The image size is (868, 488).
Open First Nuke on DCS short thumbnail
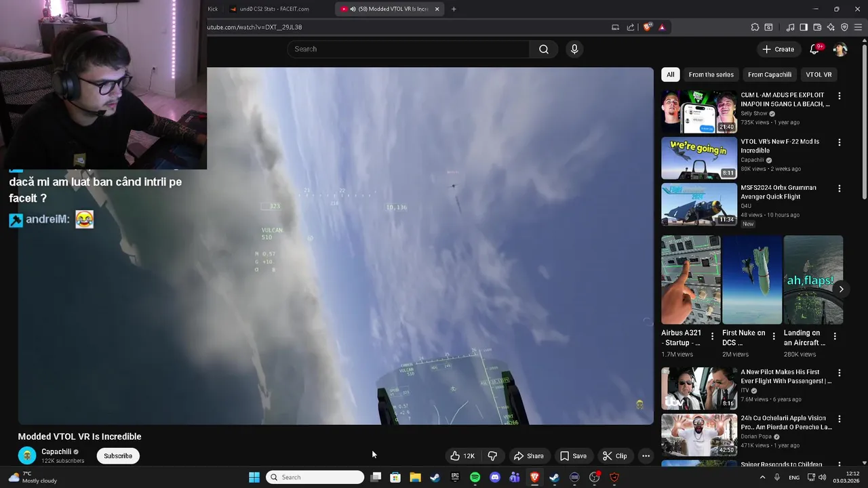click(x=752, y=280)
